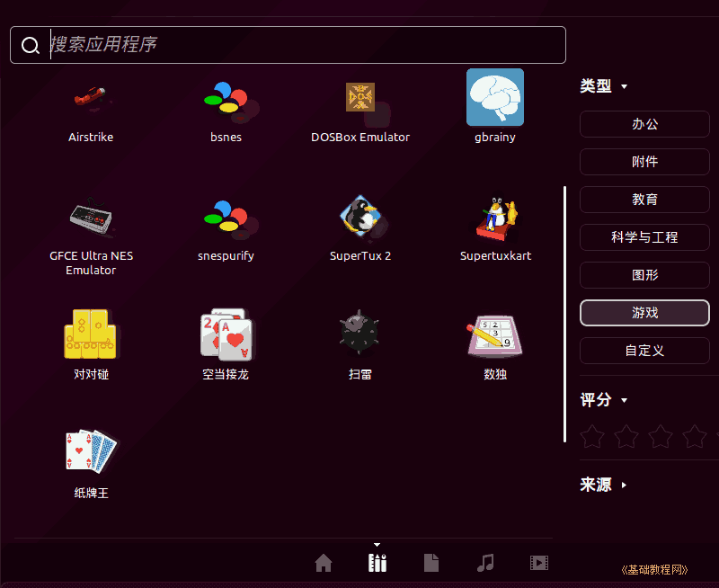Open GFCE Ultra NES Emulator icon

(91, 217)
